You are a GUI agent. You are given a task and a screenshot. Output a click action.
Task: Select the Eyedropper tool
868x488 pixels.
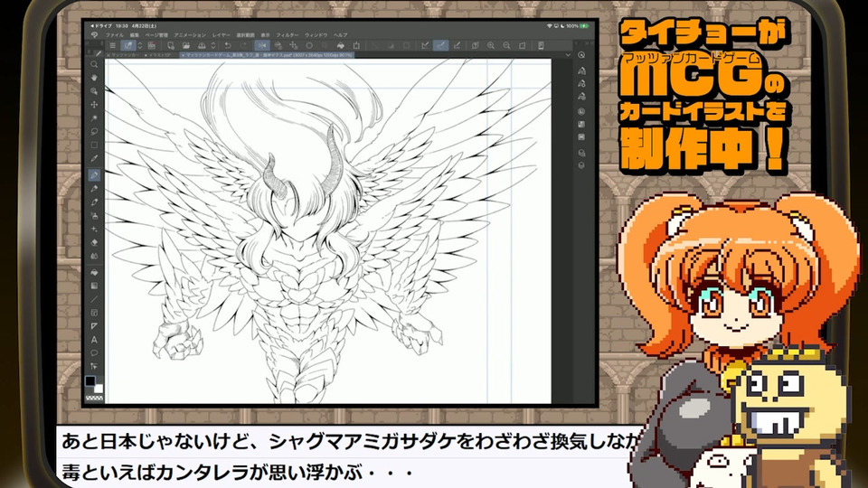click(x=94, y=159)
